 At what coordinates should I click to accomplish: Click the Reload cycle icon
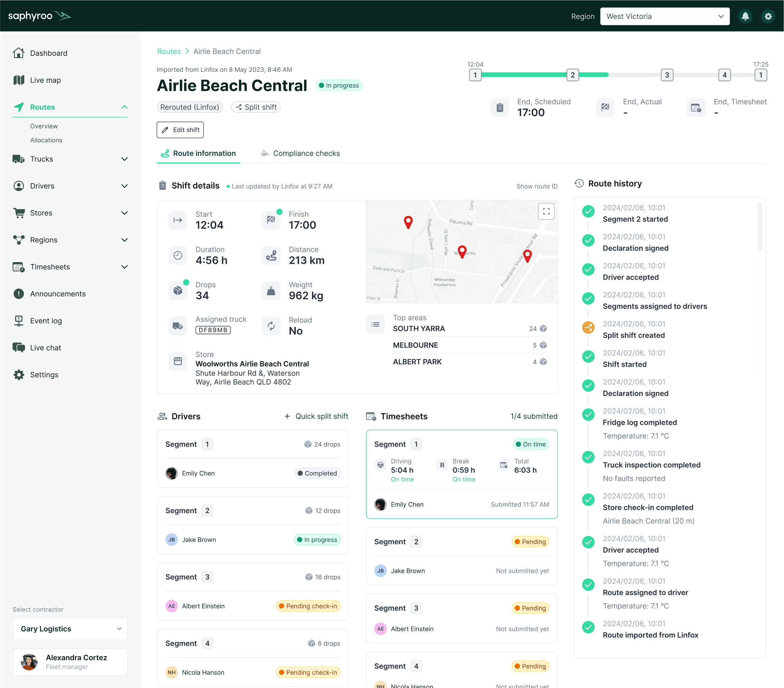[271, 326]
